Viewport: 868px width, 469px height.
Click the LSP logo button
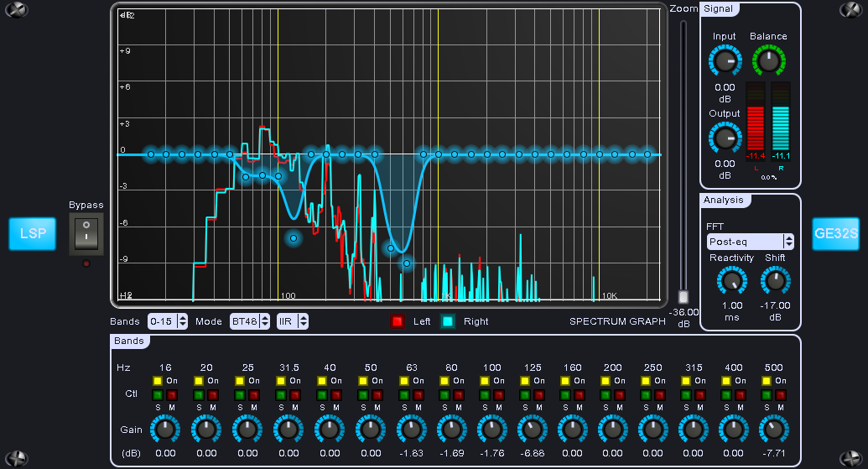[32, 234]
